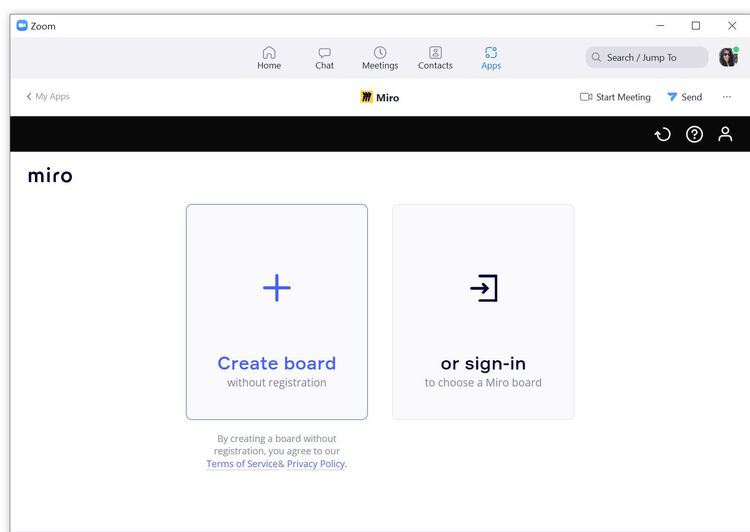
Task: Click the Zoom logo in title bar
Action: tap(22, 26)
